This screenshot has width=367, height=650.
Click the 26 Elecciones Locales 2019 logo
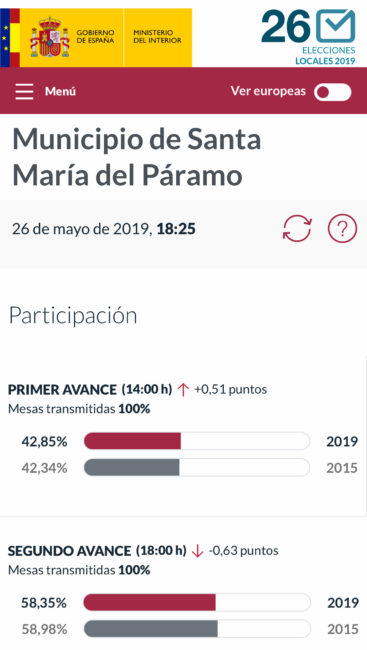pos(309,37)
